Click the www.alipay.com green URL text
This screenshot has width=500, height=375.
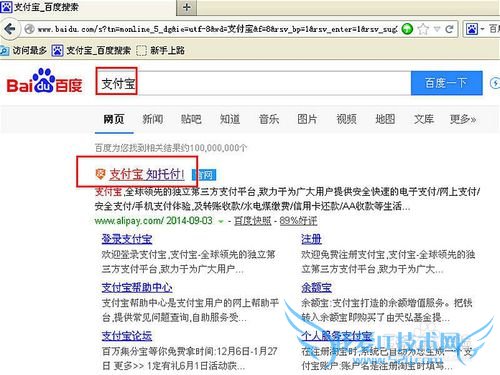(x=129, y=221)
